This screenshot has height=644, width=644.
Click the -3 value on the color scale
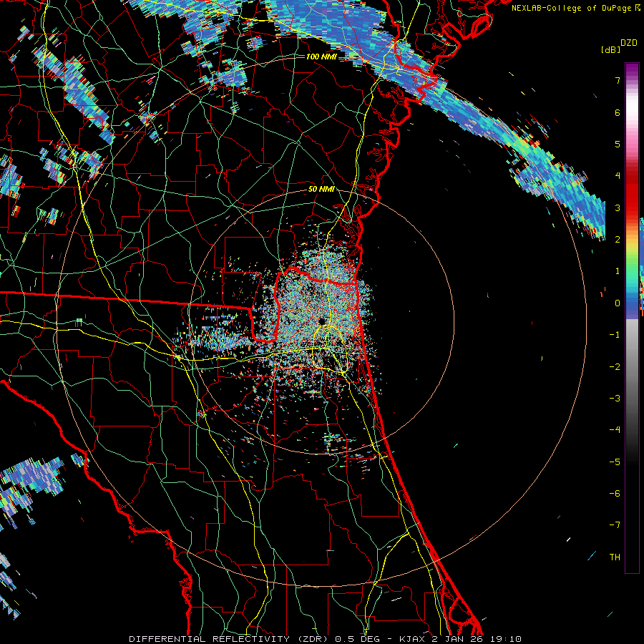click(615, 398)
